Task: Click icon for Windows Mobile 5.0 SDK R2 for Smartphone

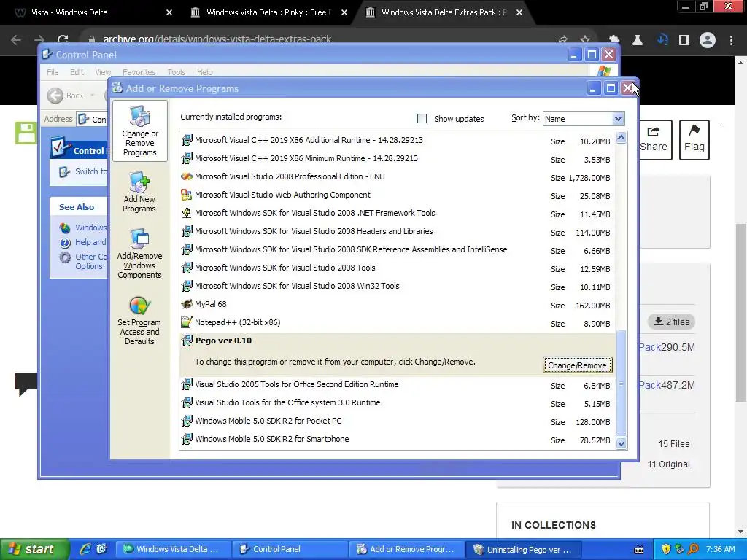Action: 187,439
